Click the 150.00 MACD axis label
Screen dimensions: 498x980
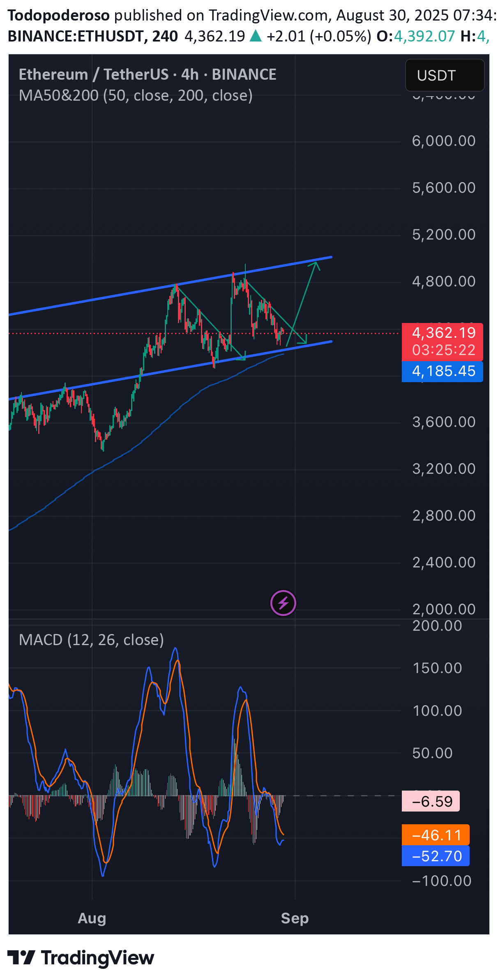point(437,668)
